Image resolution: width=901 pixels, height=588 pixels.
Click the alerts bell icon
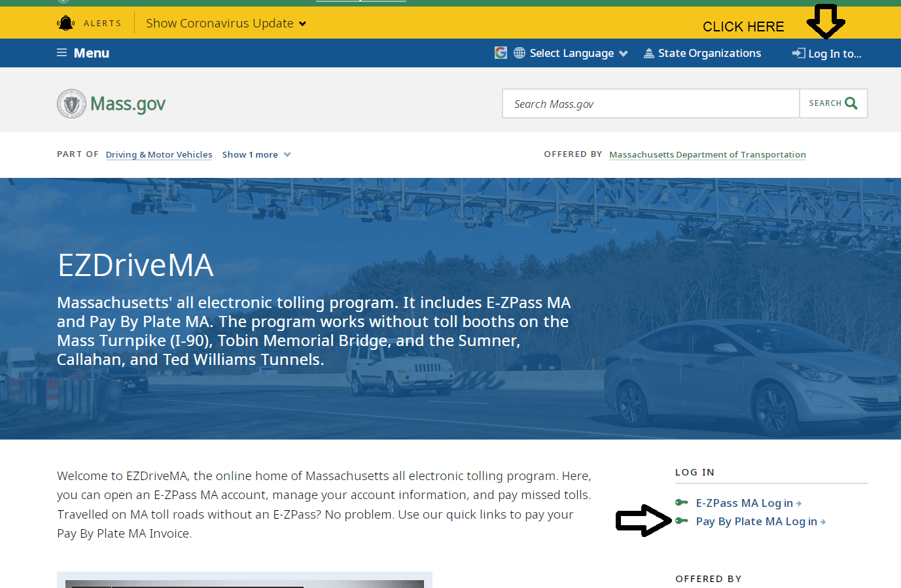pos(66,23)
